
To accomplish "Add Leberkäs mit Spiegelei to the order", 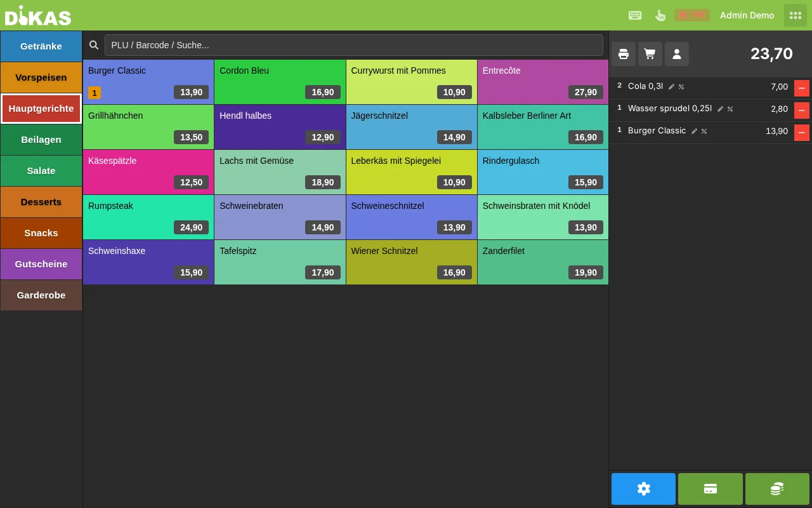I will click(412, 172).
